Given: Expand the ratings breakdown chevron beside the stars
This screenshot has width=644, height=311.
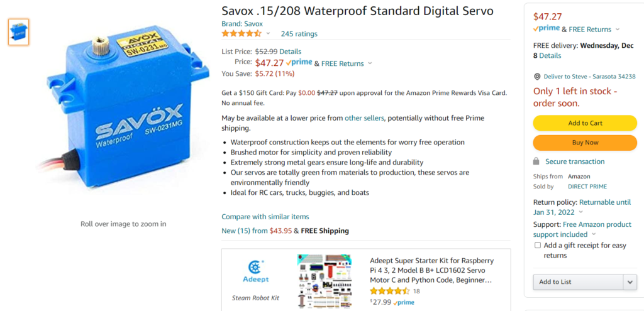Looking at the screenshot, I should pyautogui.click(x=268, y=34).
